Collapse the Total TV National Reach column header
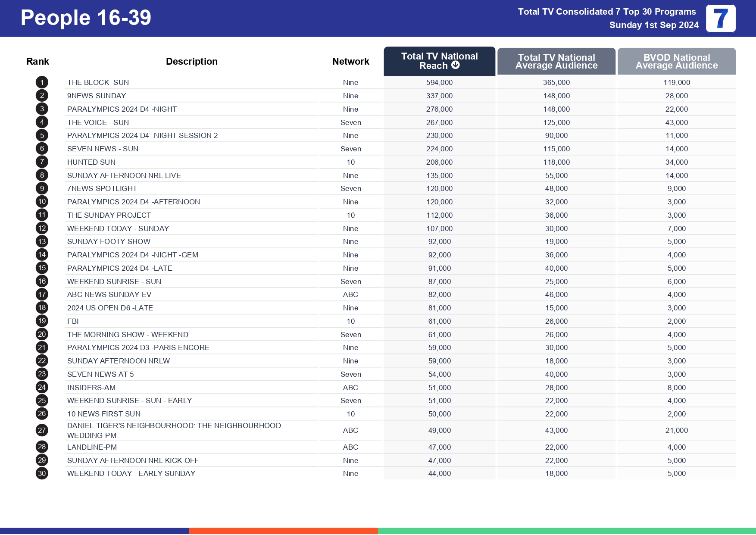 tap(438, 61)
